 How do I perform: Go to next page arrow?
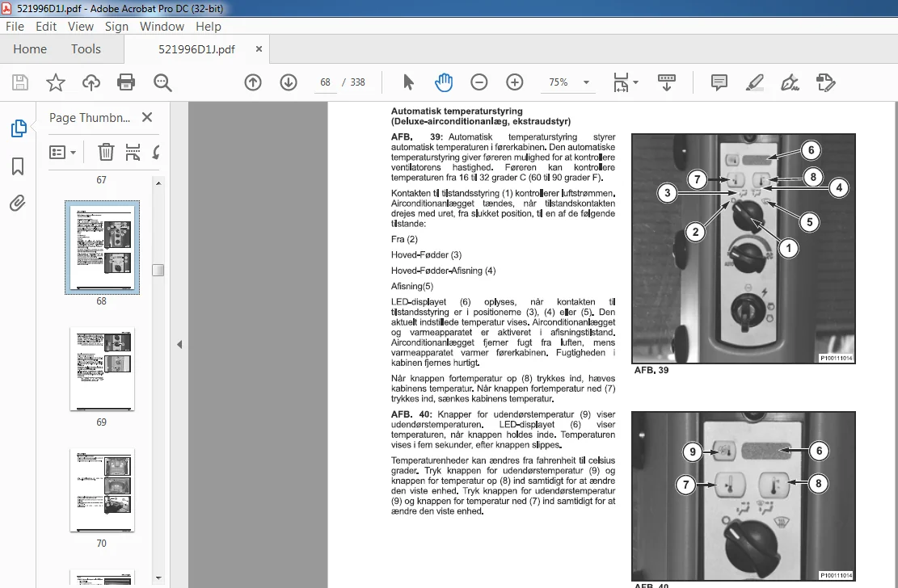pyautogui.click(x=289, y=82)
